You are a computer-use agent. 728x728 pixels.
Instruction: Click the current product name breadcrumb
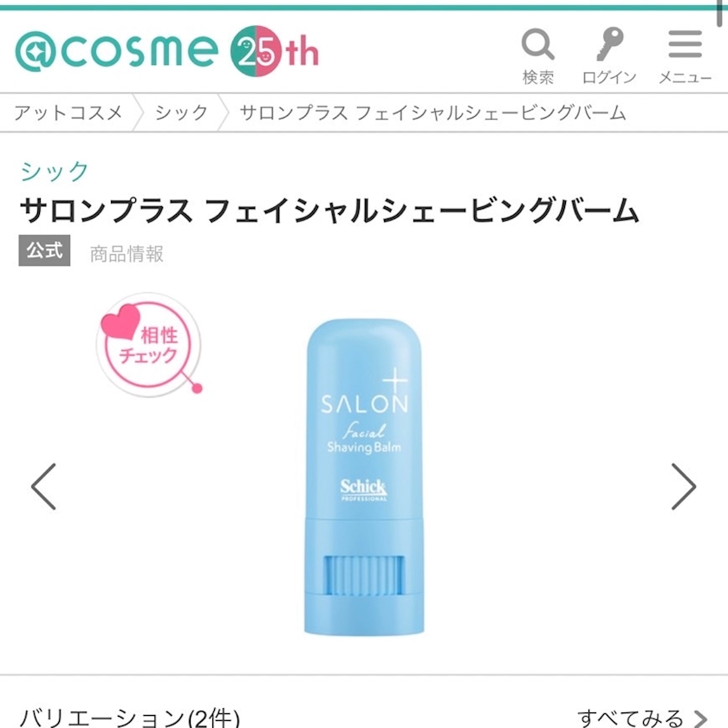pyautogui.click(x=432, y=113)
